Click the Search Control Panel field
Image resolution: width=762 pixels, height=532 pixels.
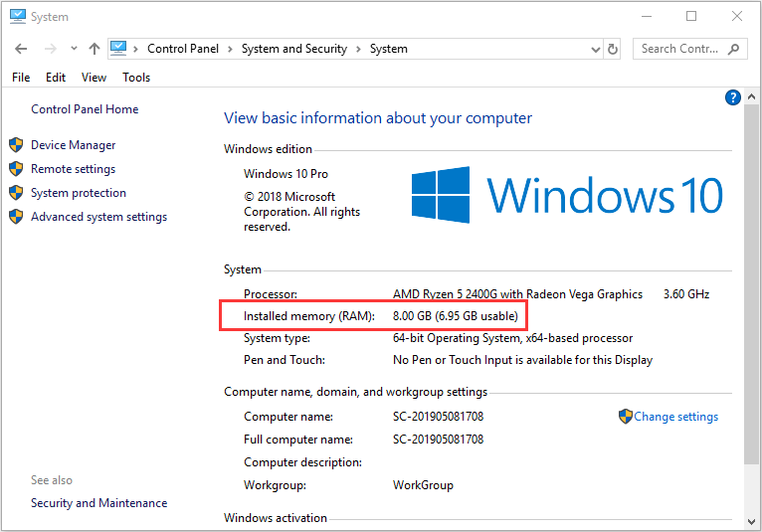pyautogui.click(x=690, y=49)
